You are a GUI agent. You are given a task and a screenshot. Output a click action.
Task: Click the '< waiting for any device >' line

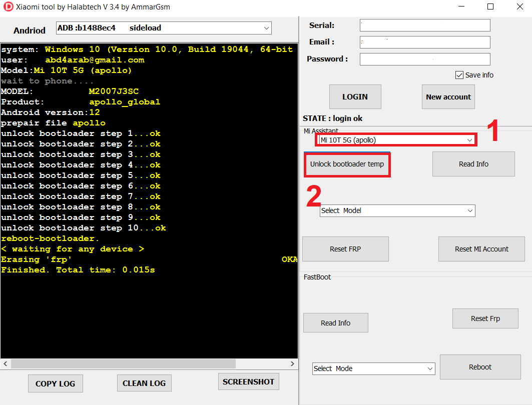[73, 249]
